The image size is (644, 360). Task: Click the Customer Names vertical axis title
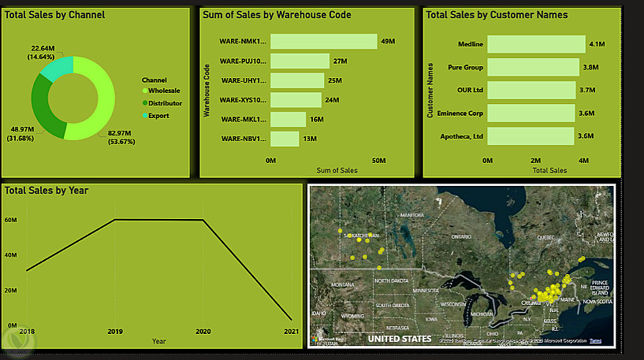pyautogui.click(x=430, y=91)
